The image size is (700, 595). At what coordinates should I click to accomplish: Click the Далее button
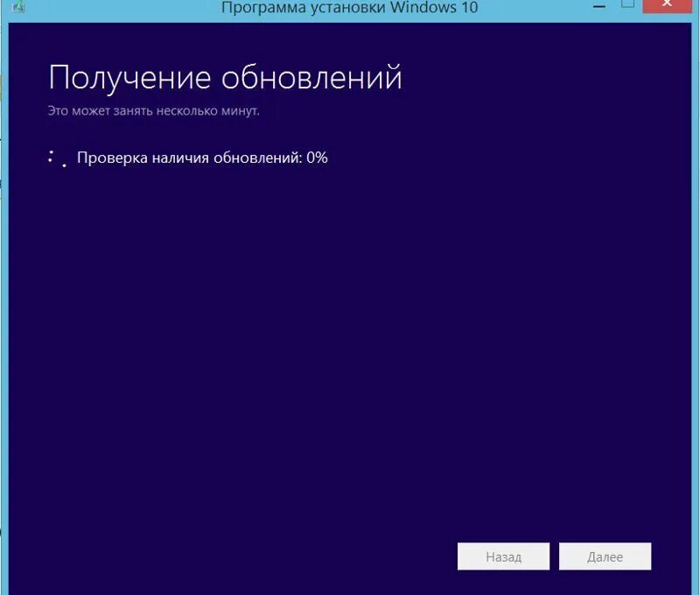605,556
